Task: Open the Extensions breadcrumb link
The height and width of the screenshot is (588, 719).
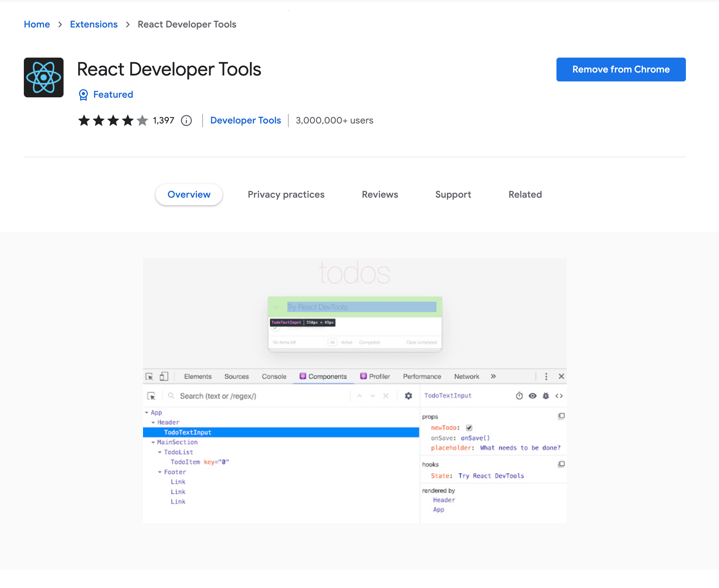Action: pos(94,24)
